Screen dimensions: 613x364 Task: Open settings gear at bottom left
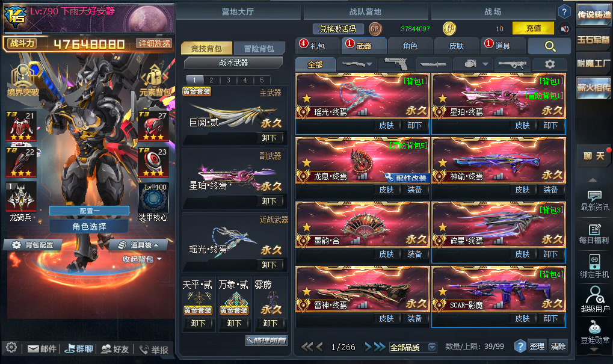pos(11,347)
